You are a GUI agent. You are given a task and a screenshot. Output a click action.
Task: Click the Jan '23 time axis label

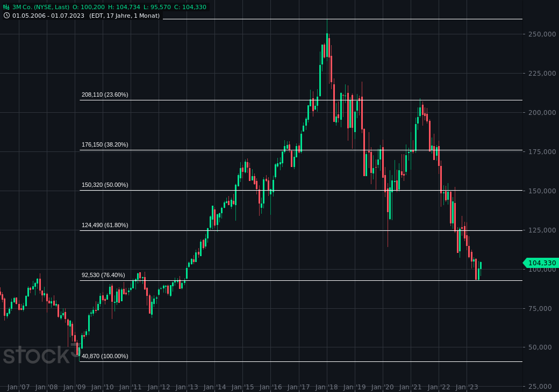467,387
